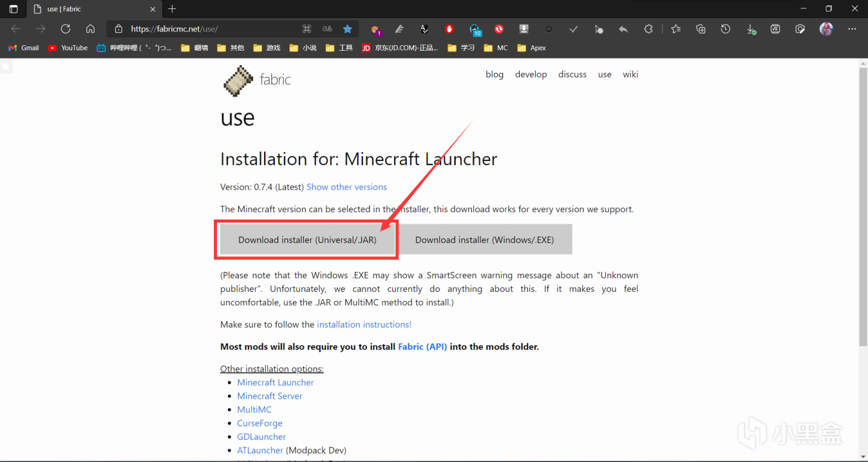This screenshot has height=462, width=868.
Task: Open browser History
Action: 726,29
